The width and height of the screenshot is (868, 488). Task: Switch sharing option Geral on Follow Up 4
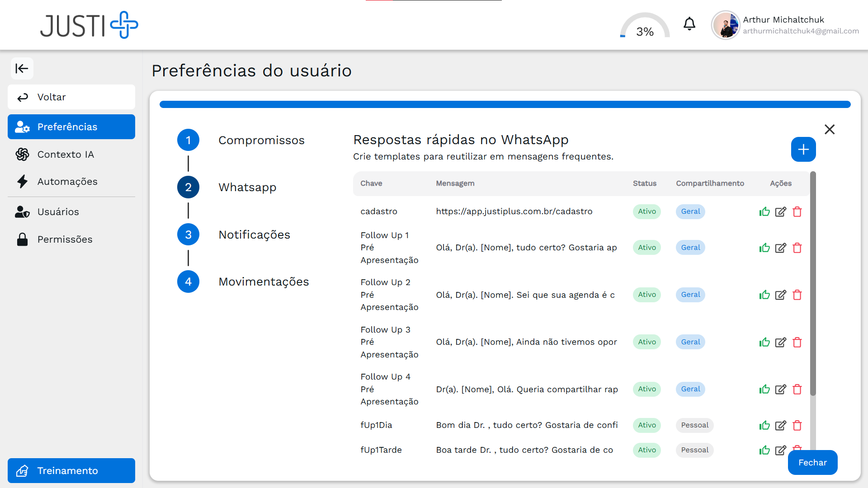tap(690, 389)
